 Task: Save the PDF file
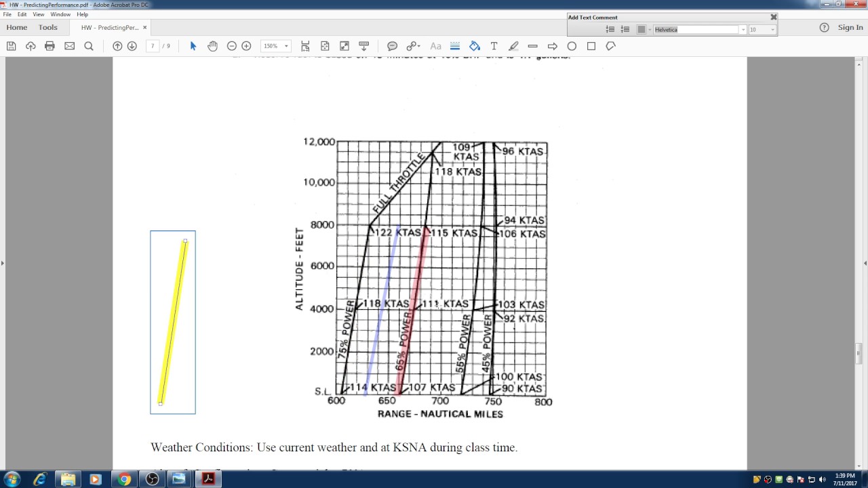pyautogui.click(x=11, y=46)
